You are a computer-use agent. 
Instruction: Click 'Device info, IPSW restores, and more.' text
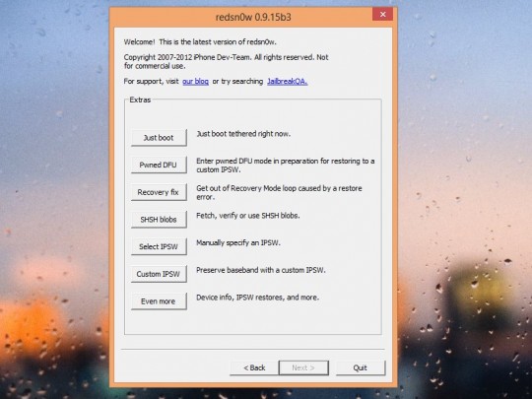(257, 298)
